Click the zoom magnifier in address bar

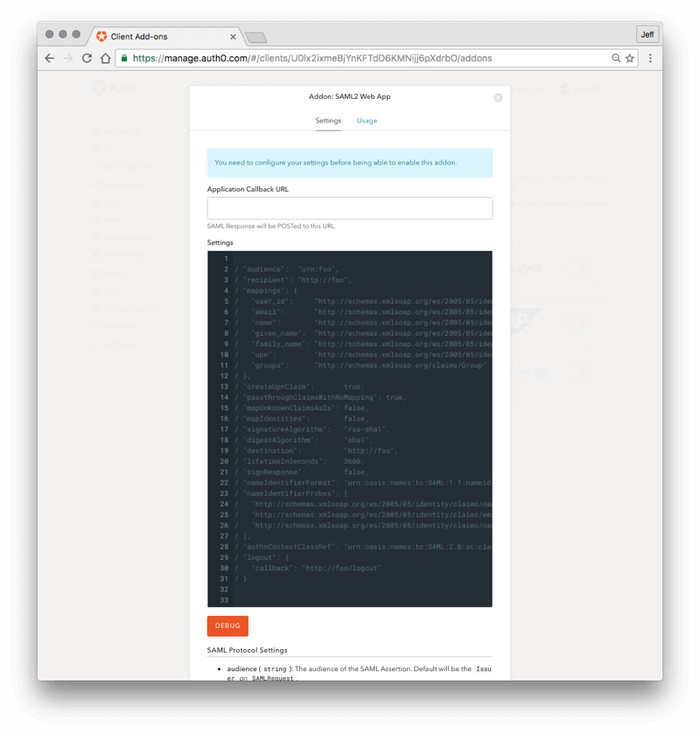pyautogui.click(x=616, y=58)
